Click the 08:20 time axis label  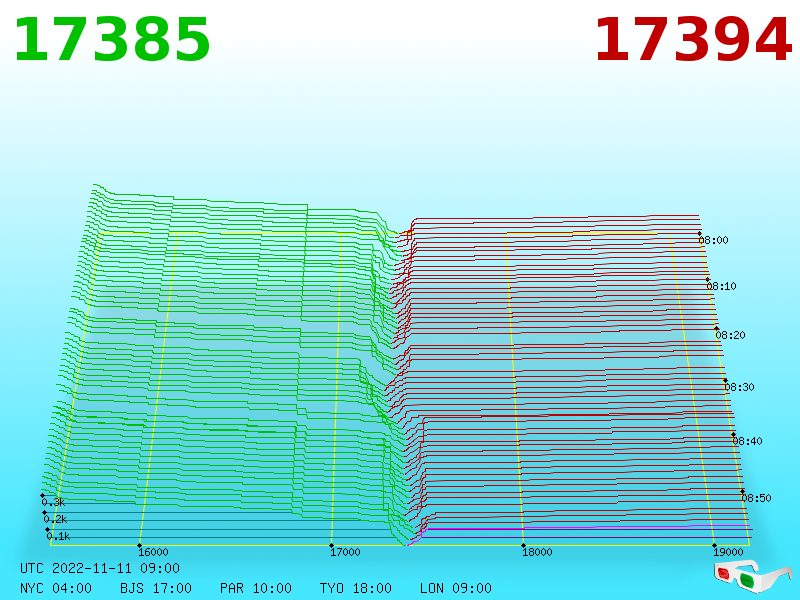[x=730, y=335]
